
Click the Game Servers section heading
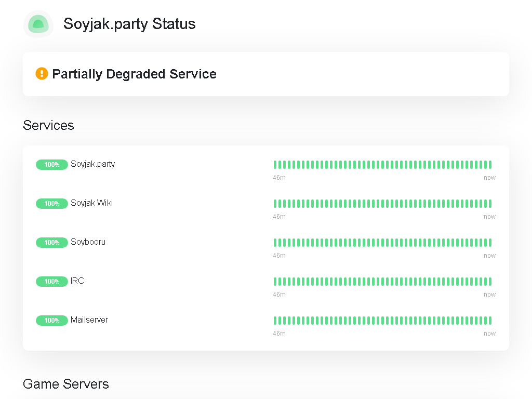pos(66,384)
